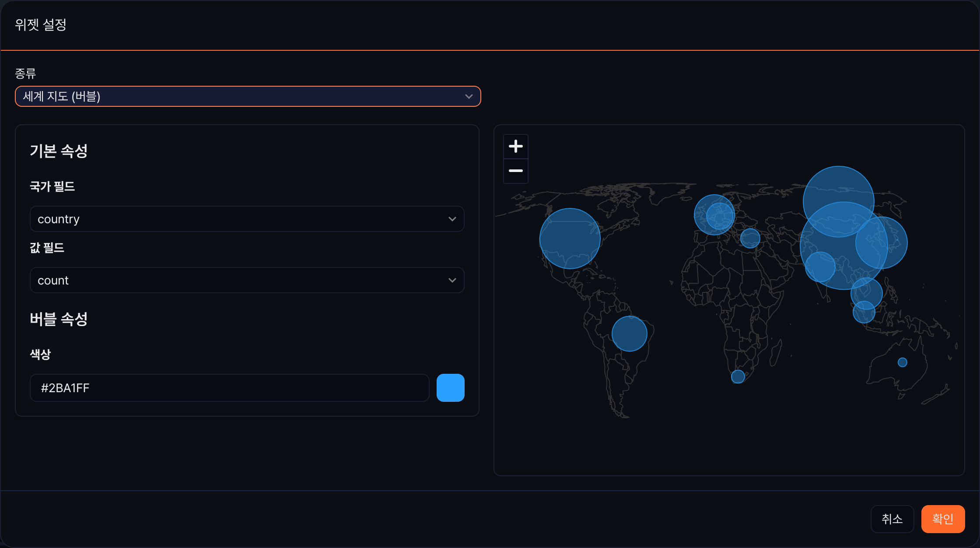Screen dimensions: 980x548
Task: Click the 종류 label
Action: tap(25, 74)
